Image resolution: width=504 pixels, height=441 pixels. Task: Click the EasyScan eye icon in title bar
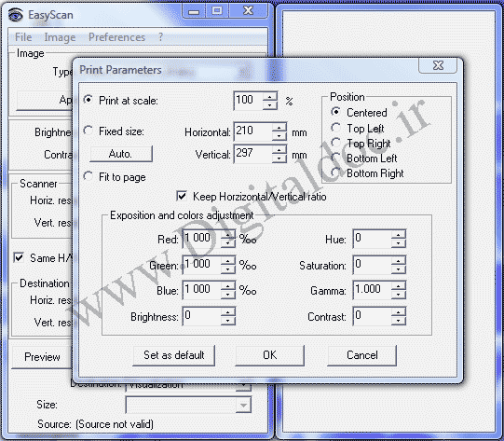click(15, 15)
